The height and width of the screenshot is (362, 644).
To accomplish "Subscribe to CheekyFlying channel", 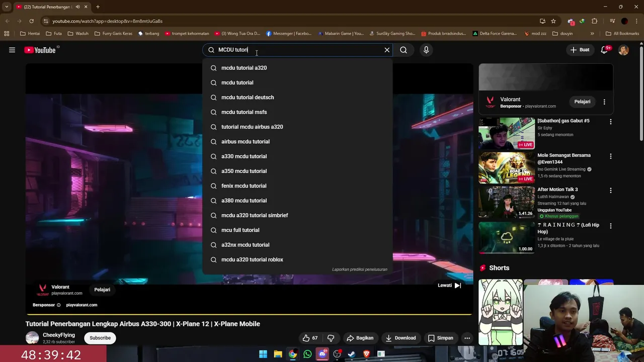I will coord(100,338).
